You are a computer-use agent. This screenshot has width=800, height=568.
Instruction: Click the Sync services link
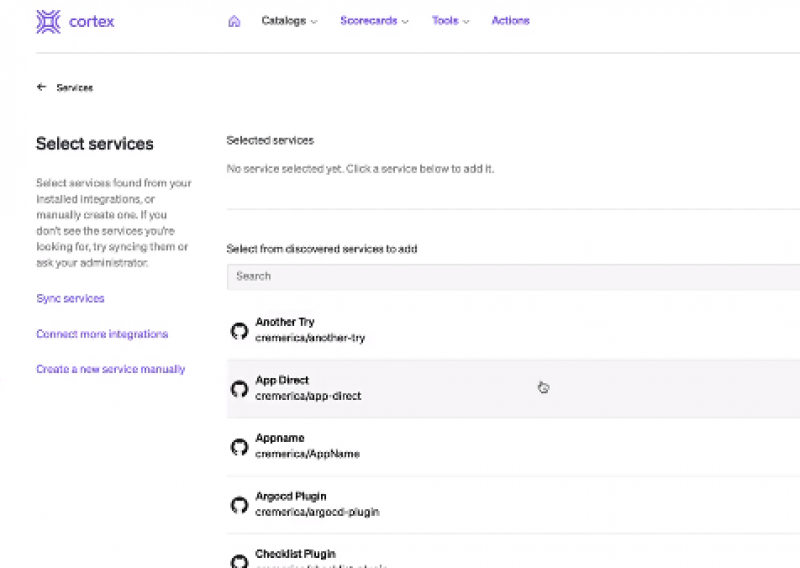pos(70,299)
